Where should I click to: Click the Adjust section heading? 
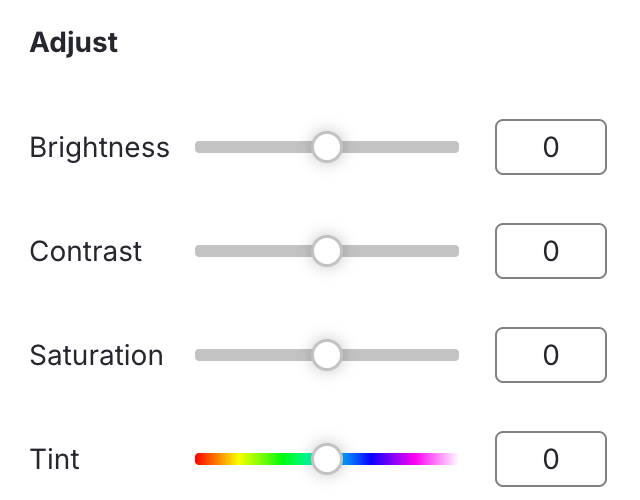click(73, 43)
